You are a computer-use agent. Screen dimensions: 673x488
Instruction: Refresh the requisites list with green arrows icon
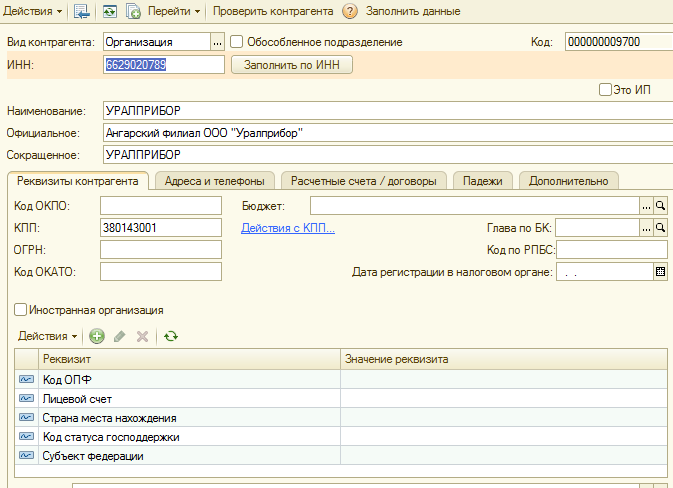171,336
